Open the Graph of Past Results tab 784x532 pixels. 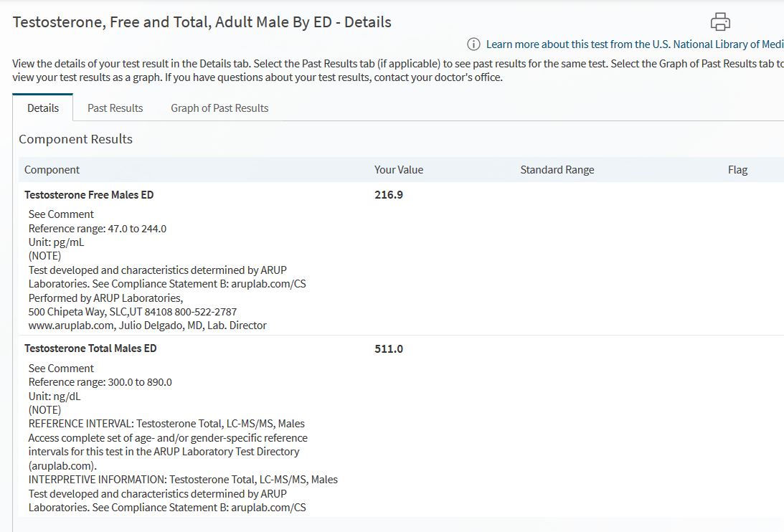click(x=219, y=108)
